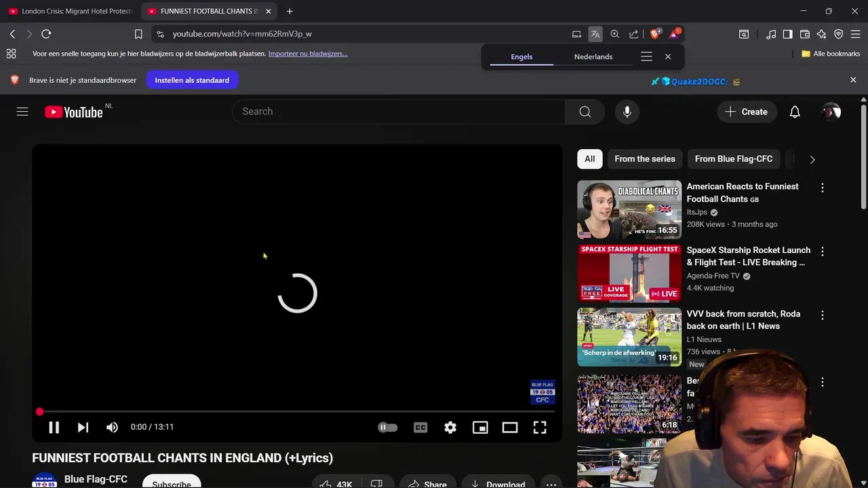The image size is (868, 488).
Task: Click the Share button below video
Action: [427, 484]
